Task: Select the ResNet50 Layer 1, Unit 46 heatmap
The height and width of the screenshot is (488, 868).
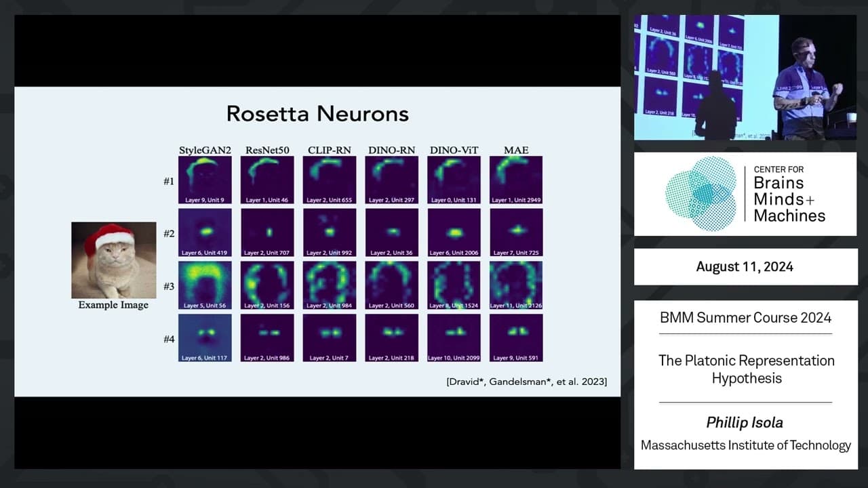Action: point(267,180)
